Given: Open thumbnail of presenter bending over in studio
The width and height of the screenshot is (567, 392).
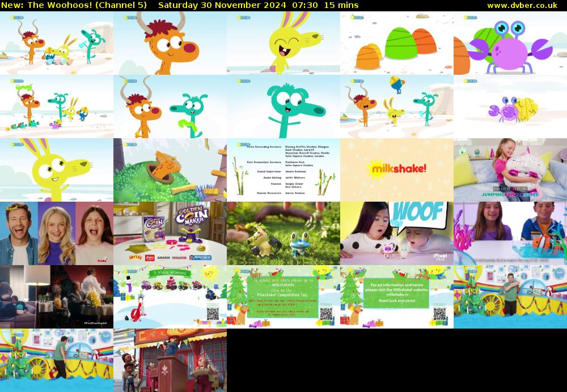Looking at the screenshot, I should point(56,360).
